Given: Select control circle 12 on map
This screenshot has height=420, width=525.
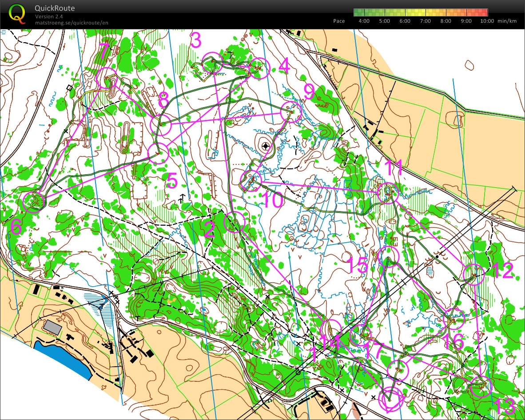Looking at the screenshot, I should pos(474,274).
